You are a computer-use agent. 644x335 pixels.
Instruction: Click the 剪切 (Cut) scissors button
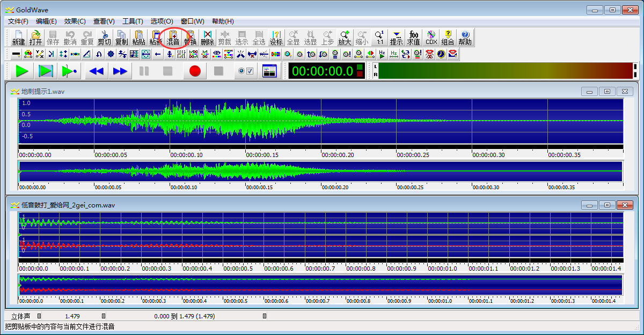(x=104, y=38)
